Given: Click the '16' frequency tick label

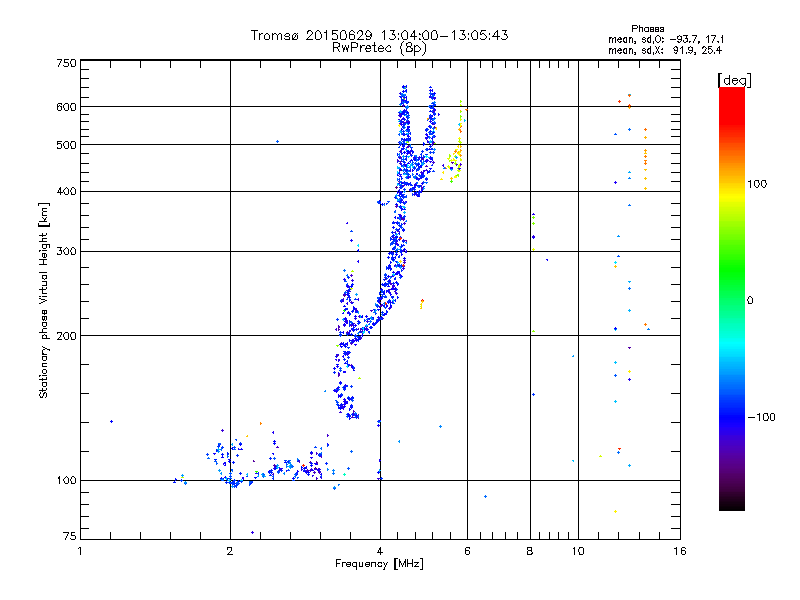Looking at the screenshot, I should click(680, 551).
